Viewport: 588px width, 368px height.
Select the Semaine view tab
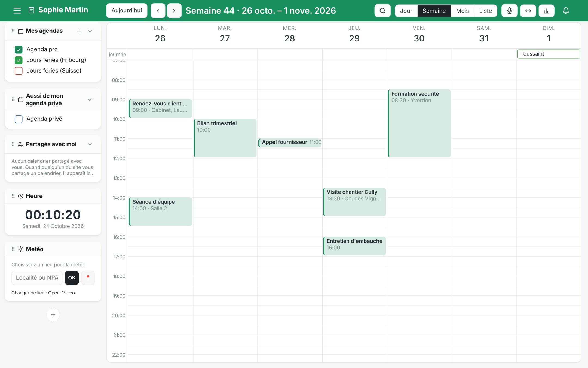434,11
